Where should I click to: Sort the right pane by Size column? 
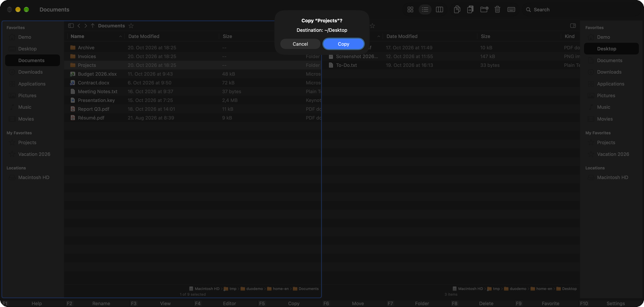point(486,36)
